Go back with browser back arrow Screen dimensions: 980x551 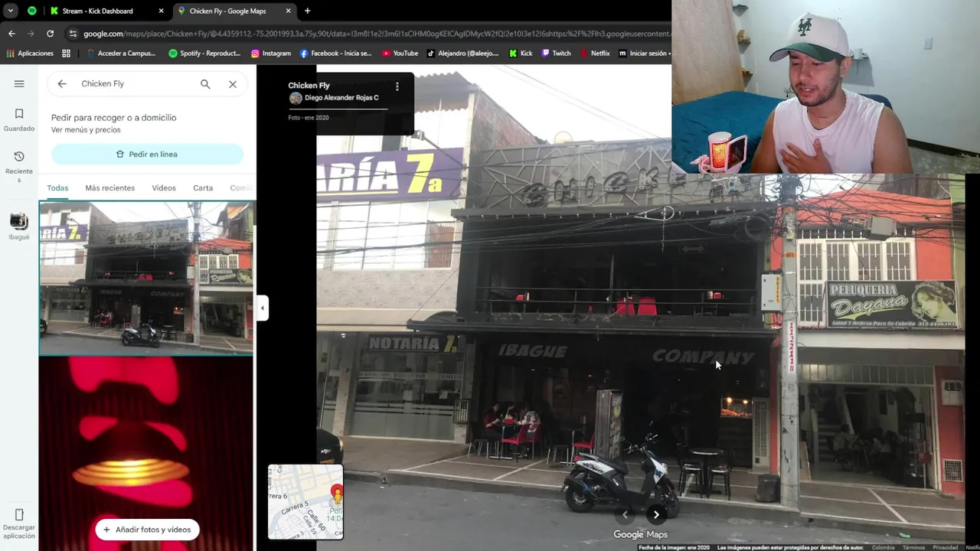[11, 34]
